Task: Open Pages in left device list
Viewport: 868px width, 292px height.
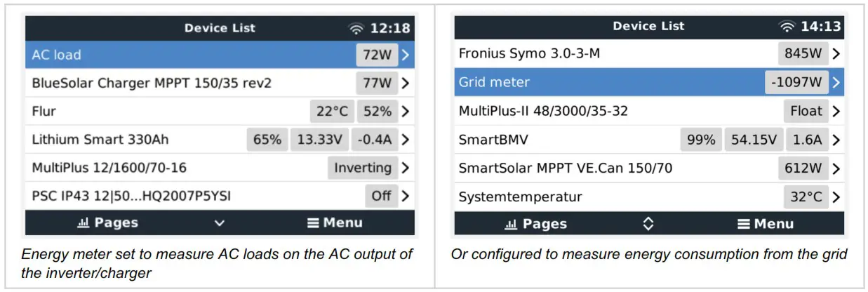Action: pos(107,223)
